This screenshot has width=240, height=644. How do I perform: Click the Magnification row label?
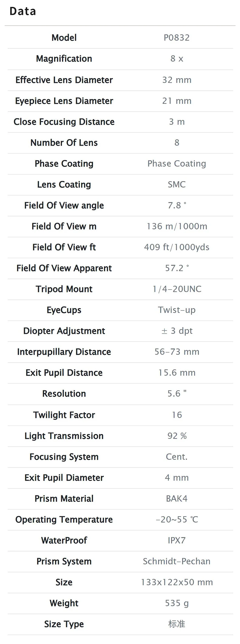coord(64,59)
